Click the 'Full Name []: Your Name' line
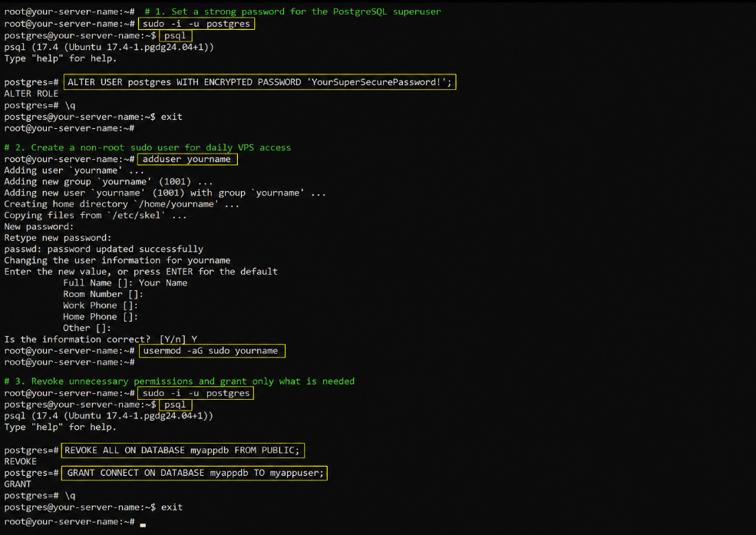 (x=125, y=283)
